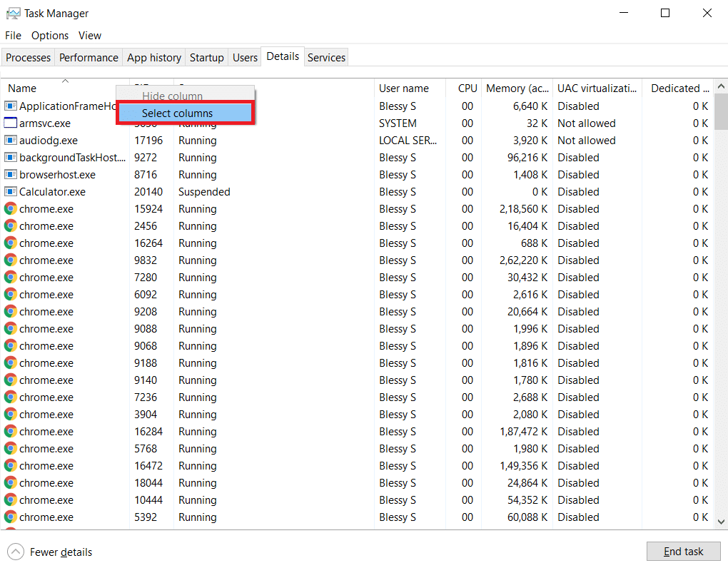Sort by the User name column header

[410, 88]
